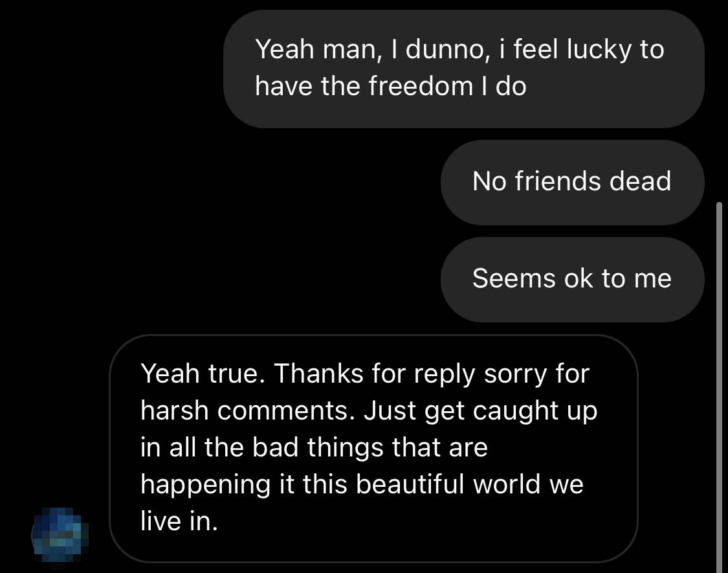Click the chat scrollbar thumb
This screenshot has width=728, height=573.
coord(719,387)
